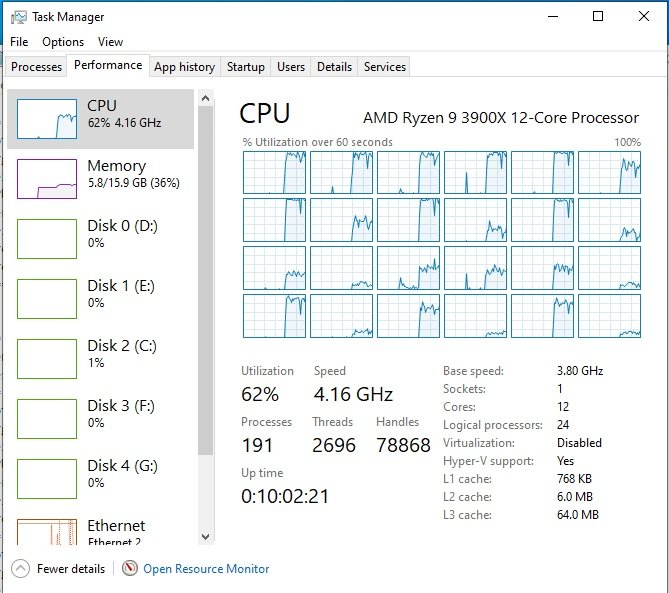Open the File menu
Image resolution: width=669 pixels, height=593 pixels.
19,42
